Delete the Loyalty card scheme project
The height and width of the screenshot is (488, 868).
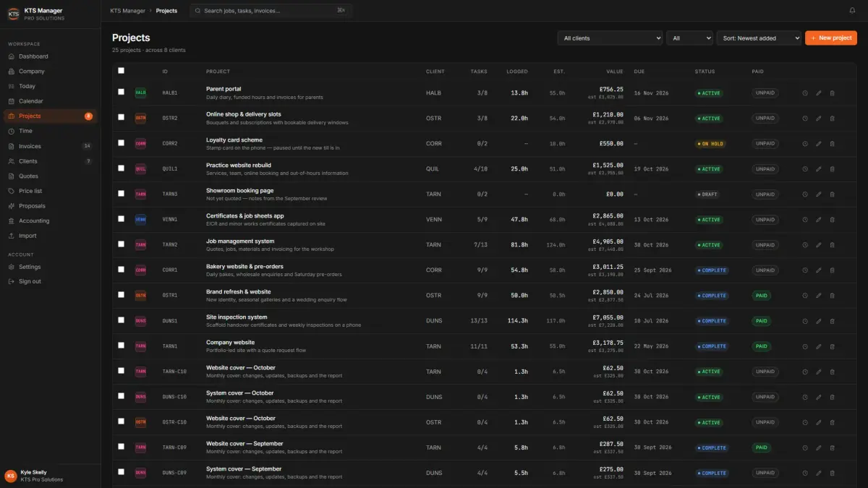(832, 144)
